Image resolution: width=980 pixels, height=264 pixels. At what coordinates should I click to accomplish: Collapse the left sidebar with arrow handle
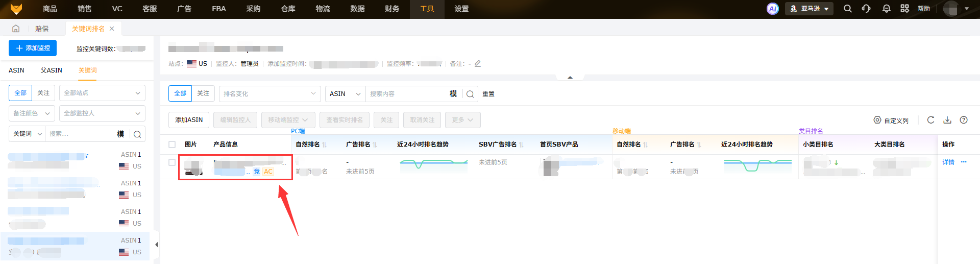tap(156, 245)
